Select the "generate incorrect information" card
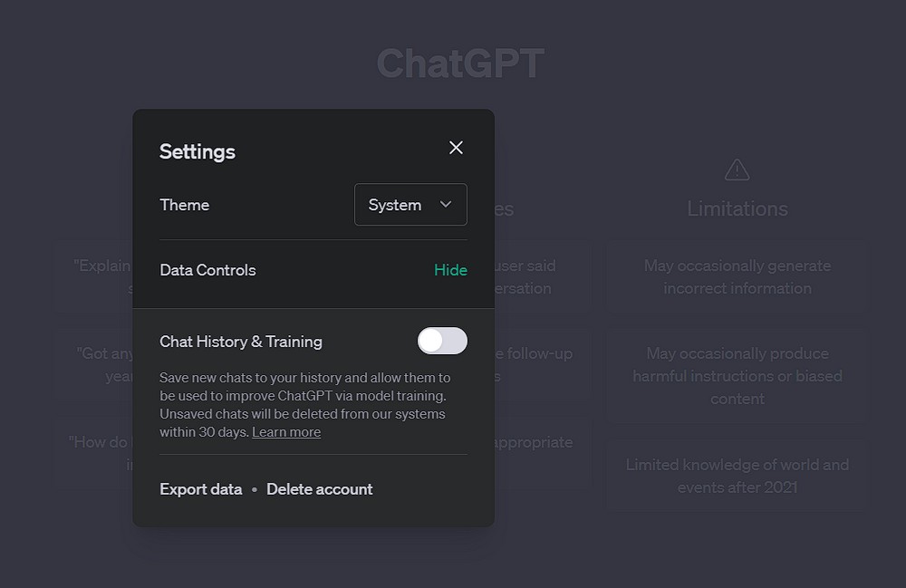Image resolution: width=906 pixels, height=588 pixels. click(x=737, y=277)
